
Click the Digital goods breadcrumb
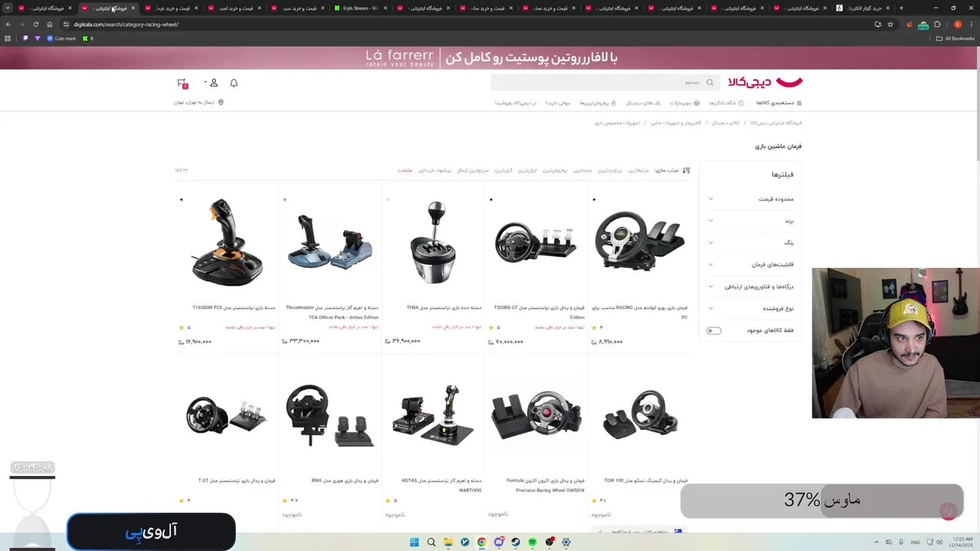click(x=726, y=122)
